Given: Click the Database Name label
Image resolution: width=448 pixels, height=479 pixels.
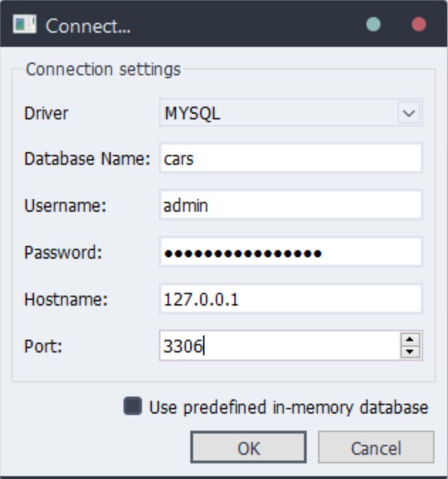Looking at the screenshot, I should (87, 158).
